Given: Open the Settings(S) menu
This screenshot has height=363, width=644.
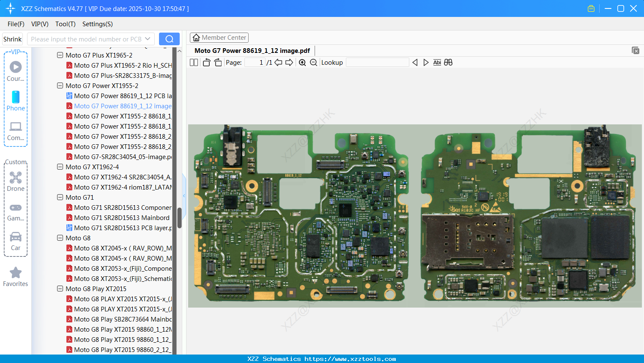Looking at the screenshot, I should click(97, 24).
